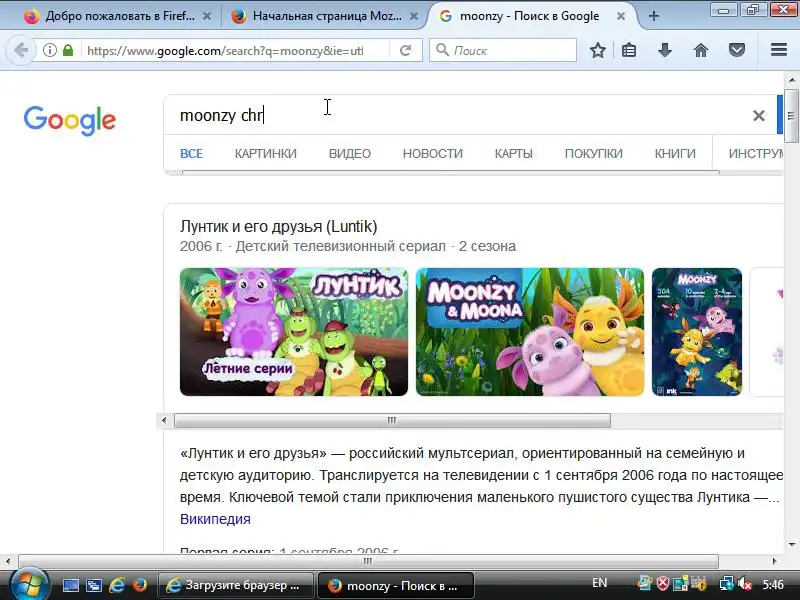Click the vertical scrollbar up arrow
The image size is (800, 600).
(x=791, y=80)
